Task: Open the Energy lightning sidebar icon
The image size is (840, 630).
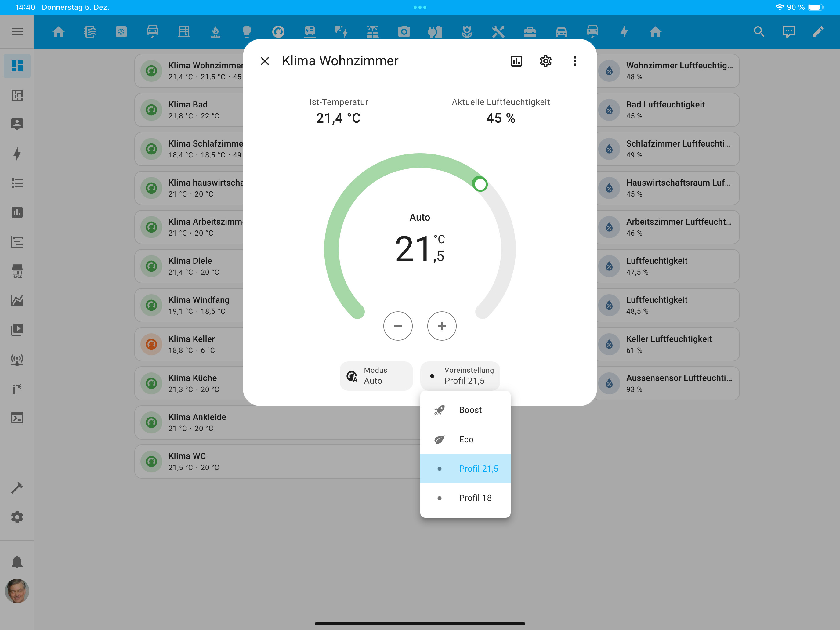Action: click(17, 154)
